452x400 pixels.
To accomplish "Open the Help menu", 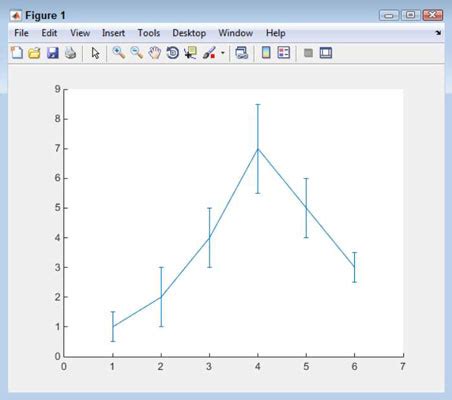I will click(x=276, y=33).
